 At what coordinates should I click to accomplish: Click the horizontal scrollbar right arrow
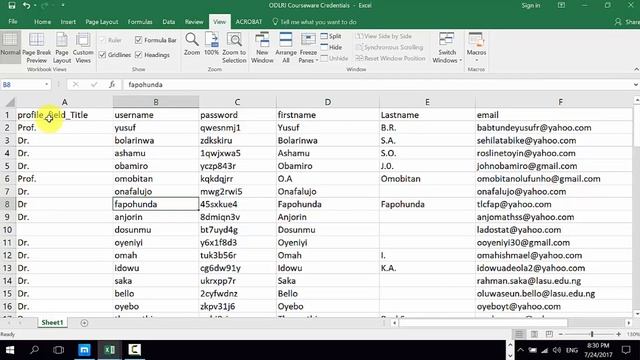(629, 323)
